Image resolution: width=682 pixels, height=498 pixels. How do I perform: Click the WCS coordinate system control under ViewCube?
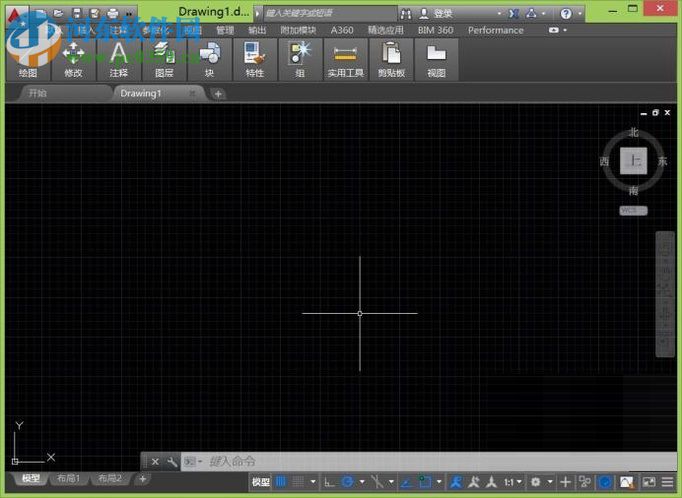(x=633, y=211)
